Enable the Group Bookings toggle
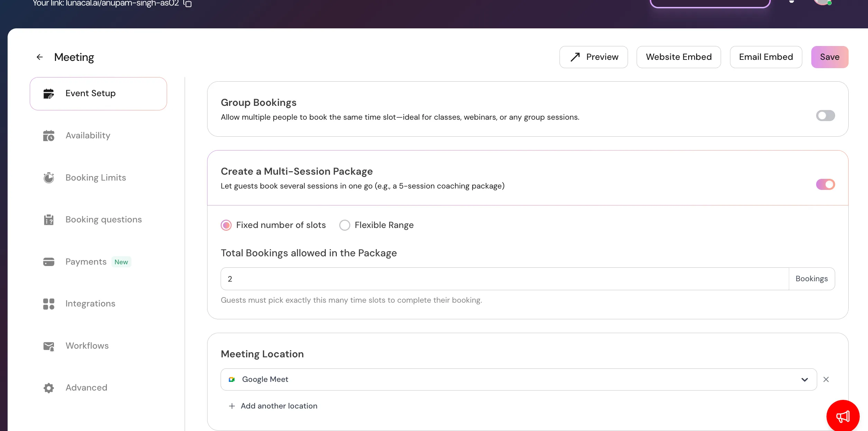Image resolution: width=868 pixels, height=431 pixels. 825,116
